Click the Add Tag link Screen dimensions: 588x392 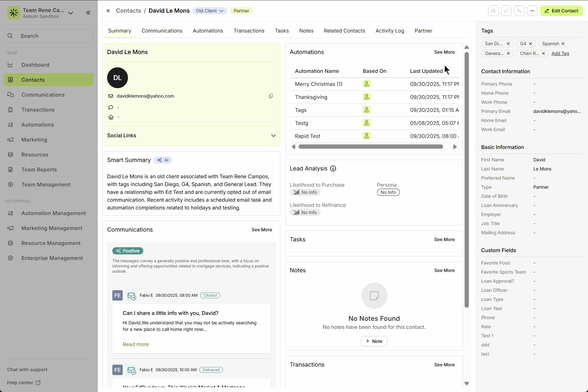point(560,53)
